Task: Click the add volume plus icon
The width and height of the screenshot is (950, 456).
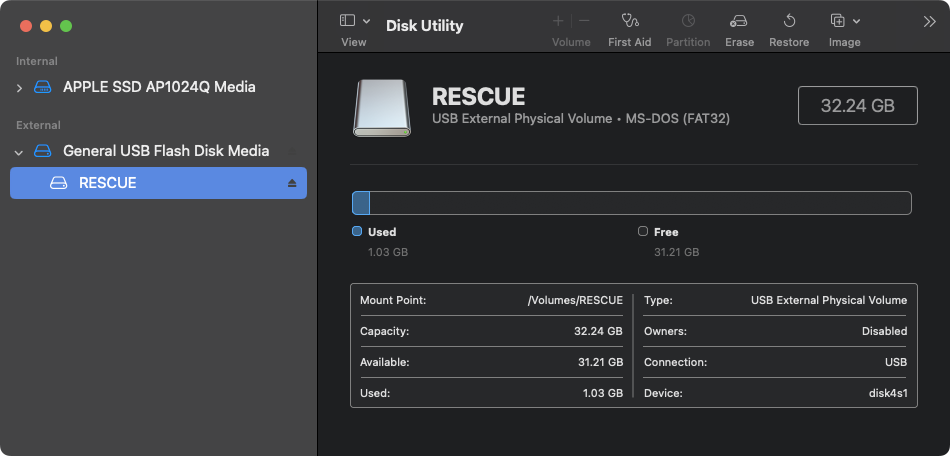Action: [x=558, y=21]
